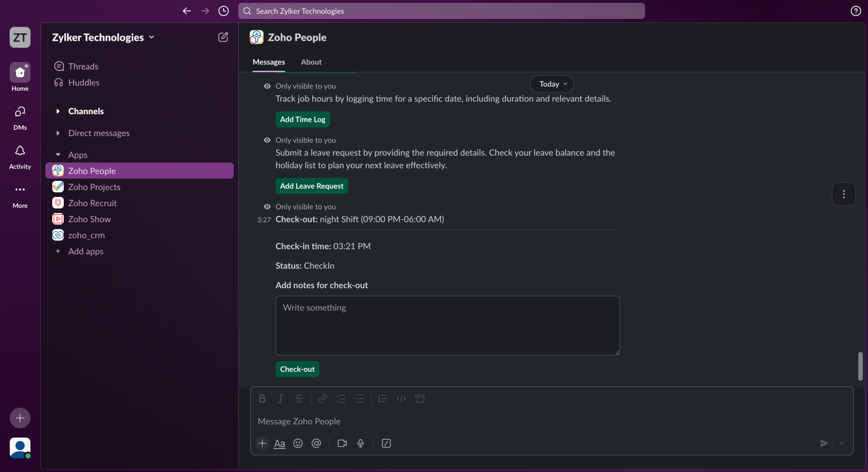This screenshot has height=472, width=868.
Task: Click the Zoho People channel title
Action: 297,37
